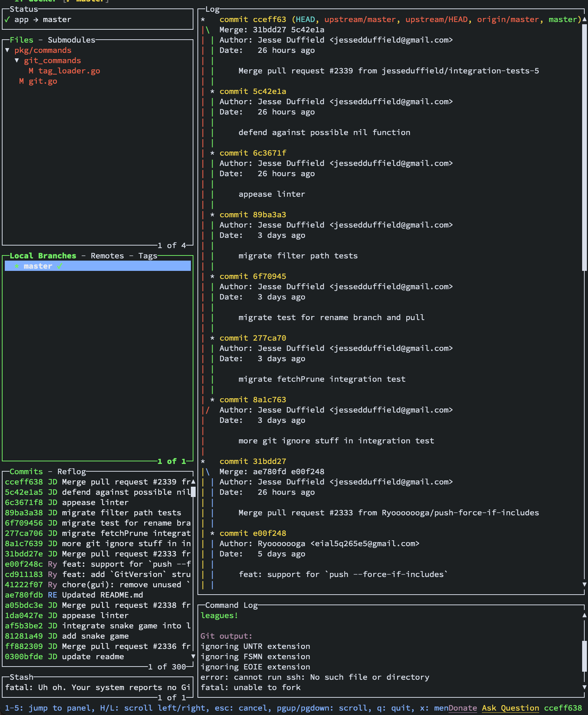Click the Command Log scrollbar thumb
The image size is (588, 715).
pyautogui.click(x=584, y=657)
